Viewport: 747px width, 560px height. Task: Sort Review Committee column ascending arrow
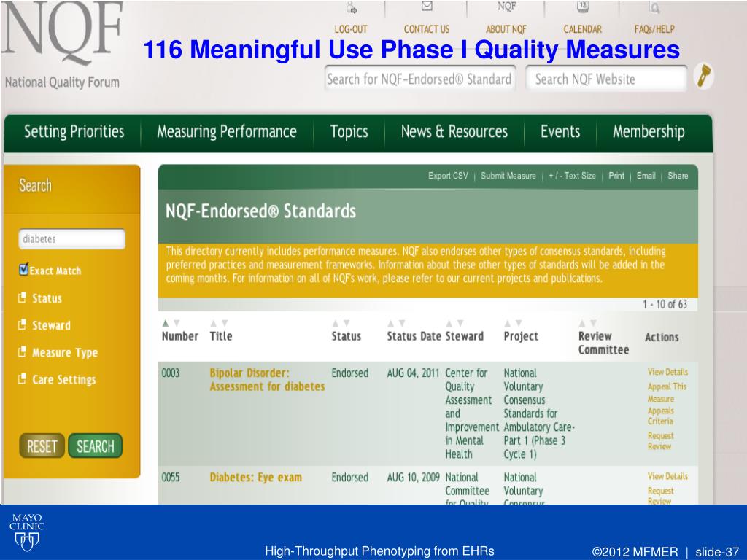(581, 323)
